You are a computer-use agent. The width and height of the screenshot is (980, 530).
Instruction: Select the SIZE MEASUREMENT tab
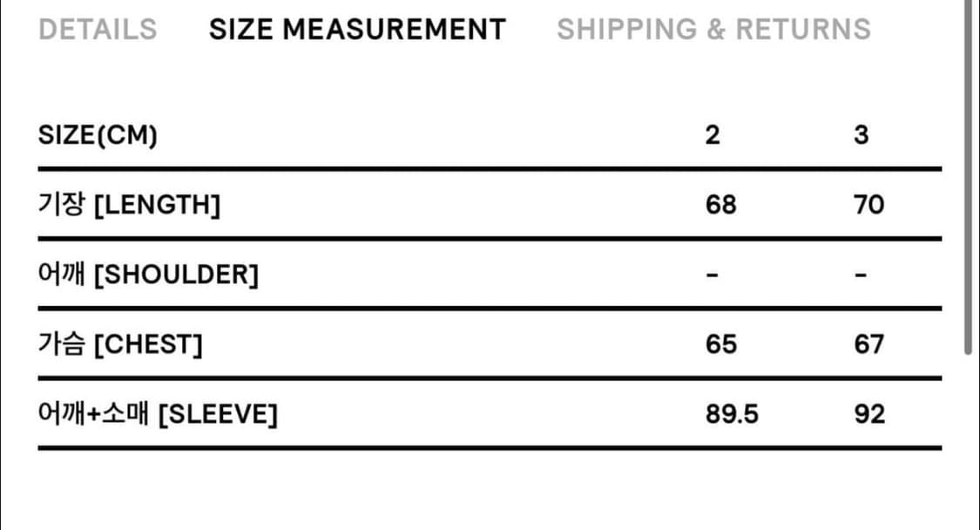357,30
